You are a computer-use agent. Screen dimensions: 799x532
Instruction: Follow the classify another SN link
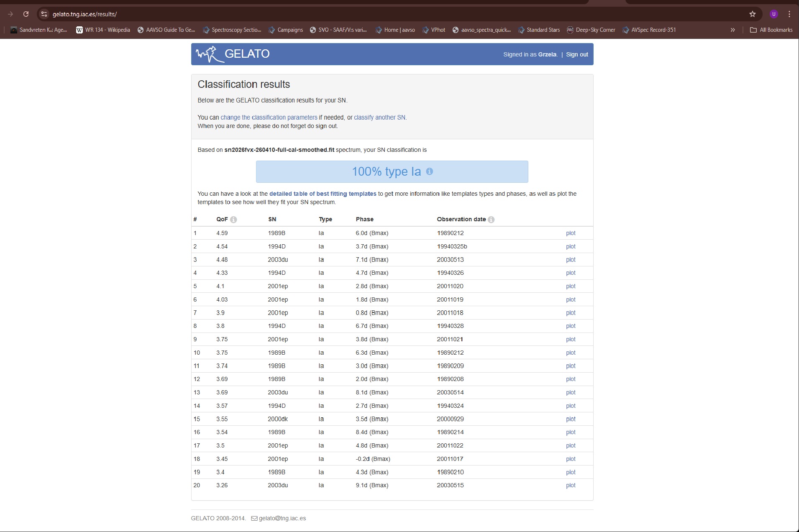(x=380, y=118)
